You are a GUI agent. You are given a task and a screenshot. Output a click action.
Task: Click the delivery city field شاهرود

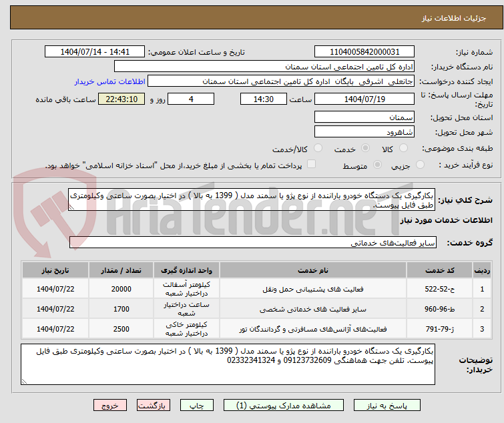[364, 131]
